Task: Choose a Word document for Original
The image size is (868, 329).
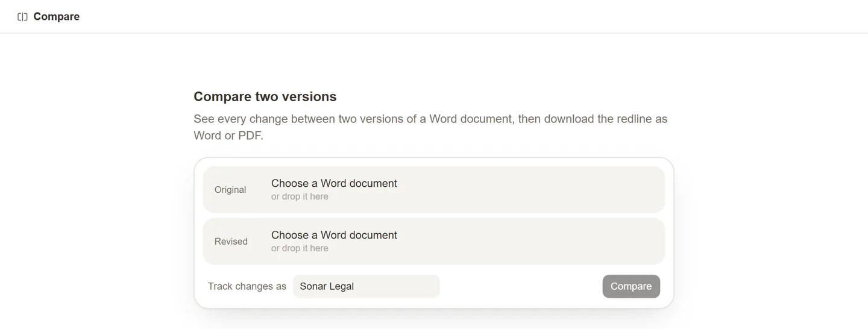Action: [434, 189]
